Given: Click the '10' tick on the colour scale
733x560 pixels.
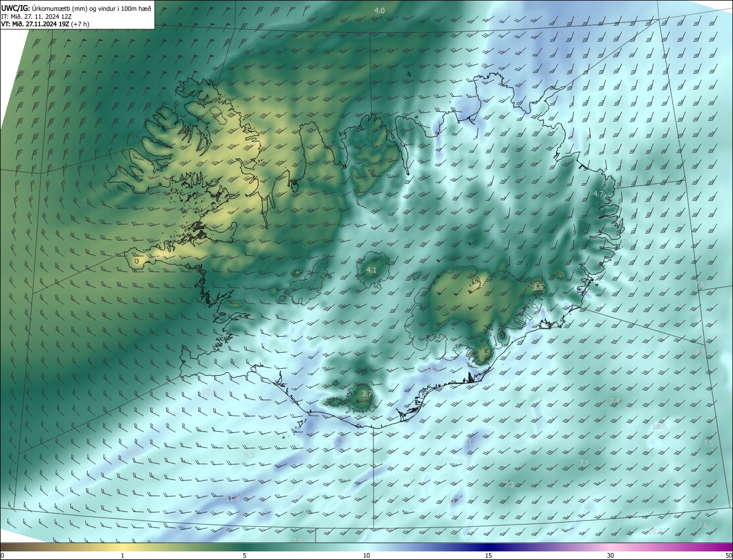Looking at the screenshot, I should pos(366,555).
